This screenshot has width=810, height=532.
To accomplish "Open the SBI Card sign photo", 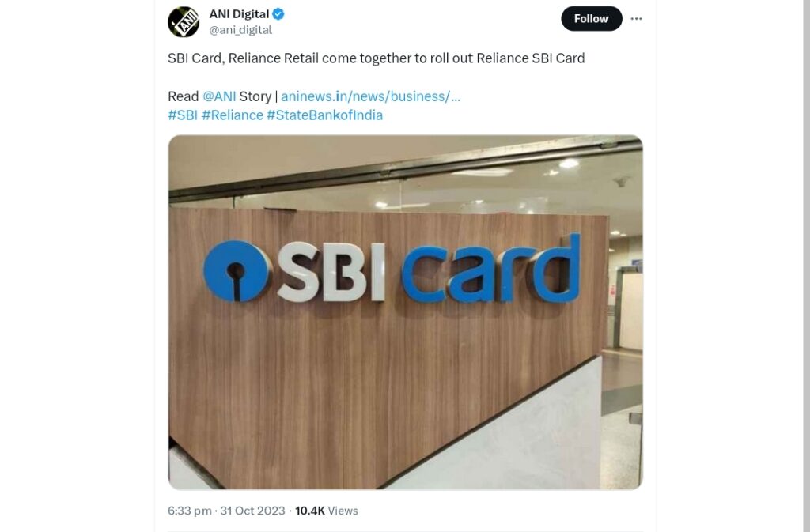I will 406,312.
